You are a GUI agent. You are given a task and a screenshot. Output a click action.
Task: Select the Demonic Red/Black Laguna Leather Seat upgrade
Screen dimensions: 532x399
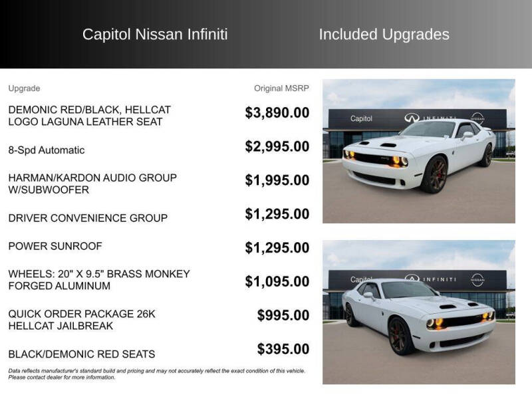pyautogui.click(x=90, y=116)
